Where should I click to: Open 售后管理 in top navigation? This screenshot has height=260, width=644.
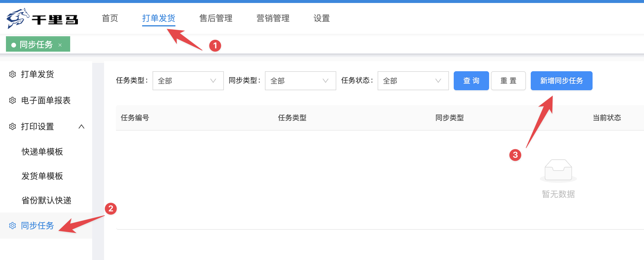216,18
